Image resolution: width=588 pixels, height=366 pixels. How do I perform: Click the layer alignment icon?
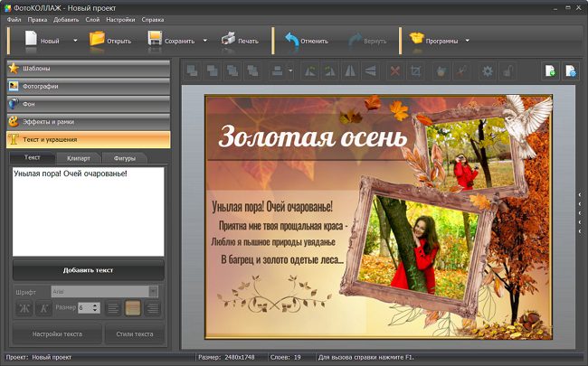pos(278,70)
